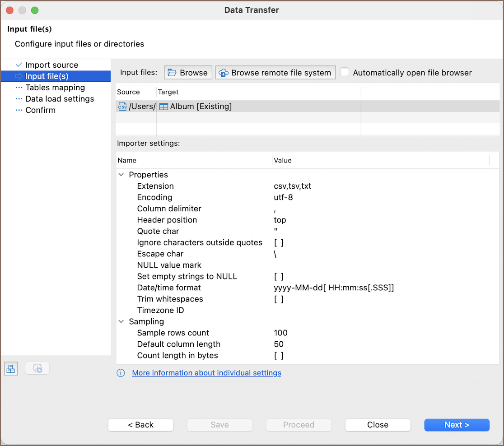Toggle the Trim whitespaces checkbox value
Image resolution: width=504 pixels, height=446 pixels.
[279, 299]
